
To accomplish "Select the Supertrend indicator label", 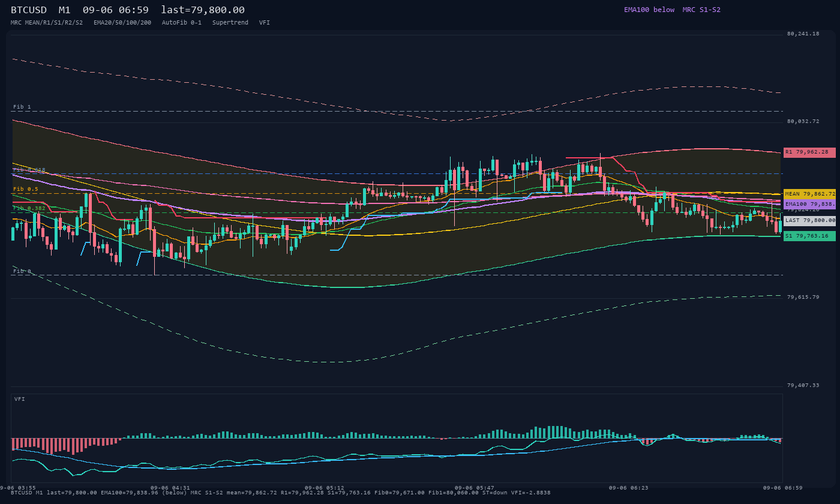I will [230, 22].
